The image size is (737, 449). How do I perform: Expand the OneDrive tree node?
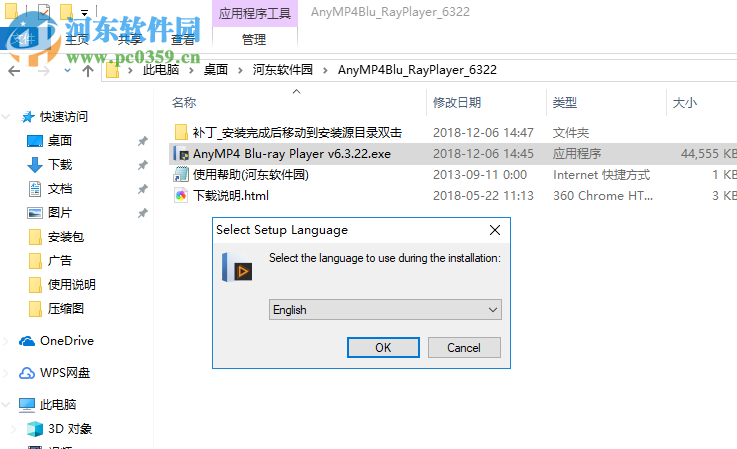coord(6,341)
